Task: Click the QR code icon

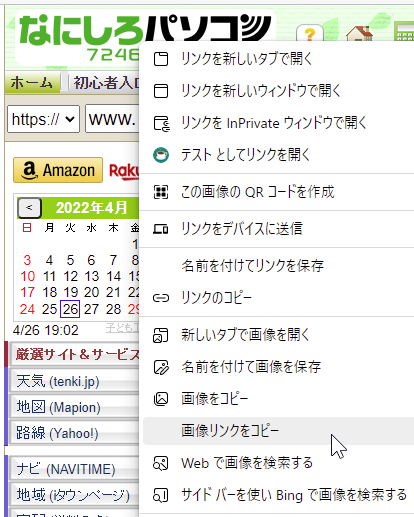Action: (x=161, y=192)
